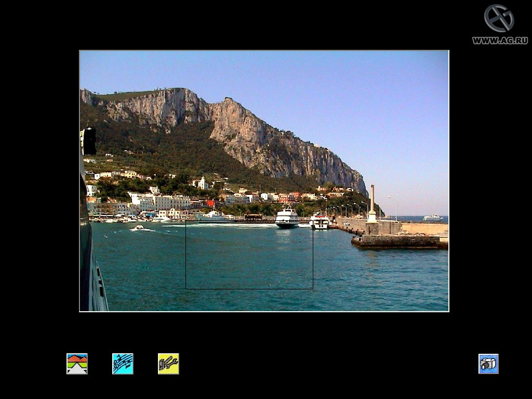532x399 pixels.
Task: Open the music notes sound icon
Action: click(x=123, y=364)
